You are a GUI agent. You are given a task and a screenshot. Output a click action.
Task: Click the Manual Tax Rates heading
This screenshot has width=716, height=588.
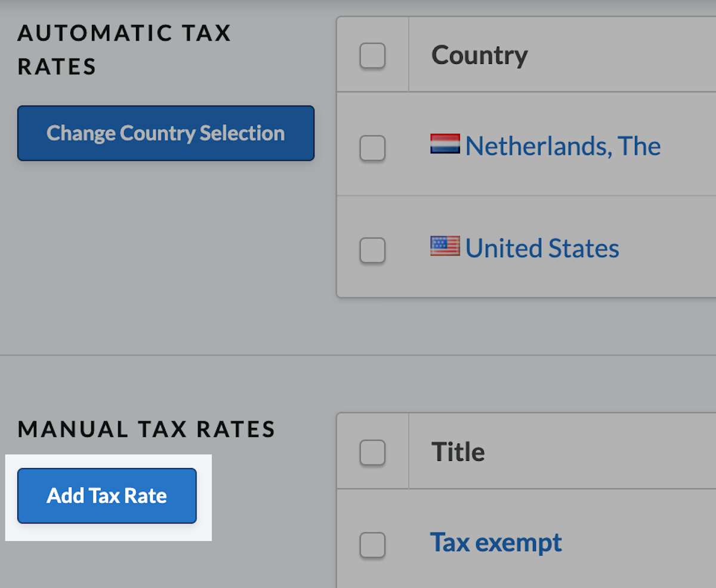(146, 429)
